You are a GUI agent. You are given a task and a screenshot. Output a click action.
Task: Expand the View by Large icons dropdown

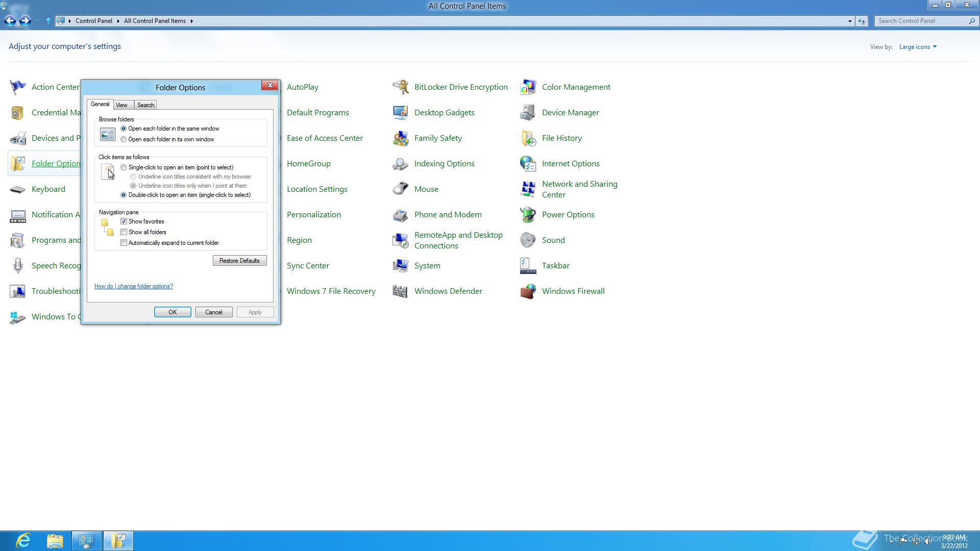point(918,47)
